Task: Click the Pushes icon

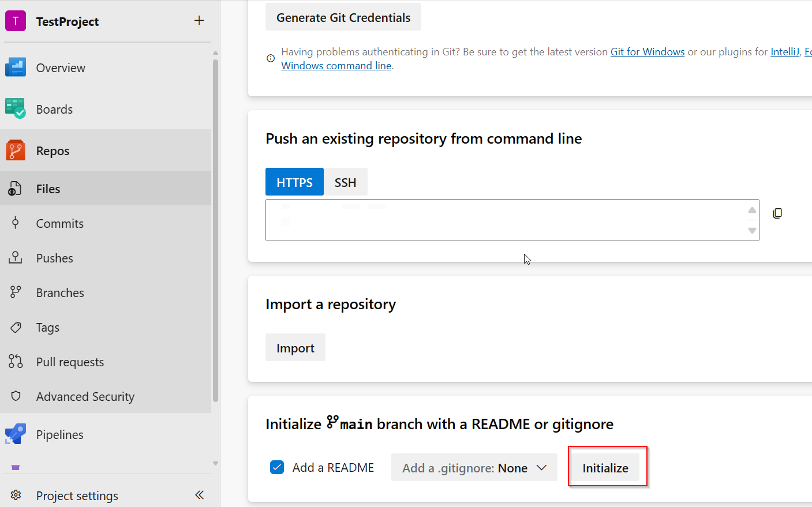Action: pos(15,258)
